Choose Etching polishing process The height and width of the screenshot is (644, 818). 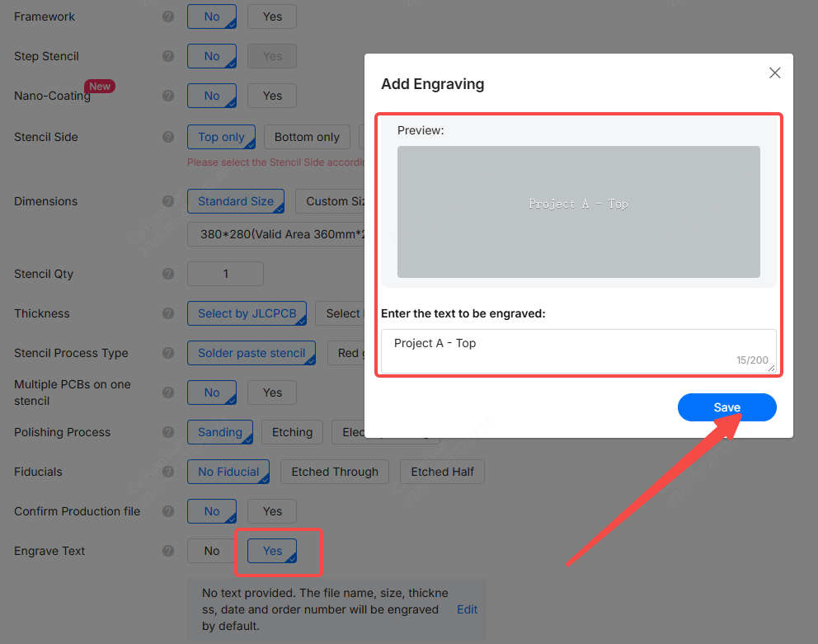pyautogui.click(x=292, y=433)
